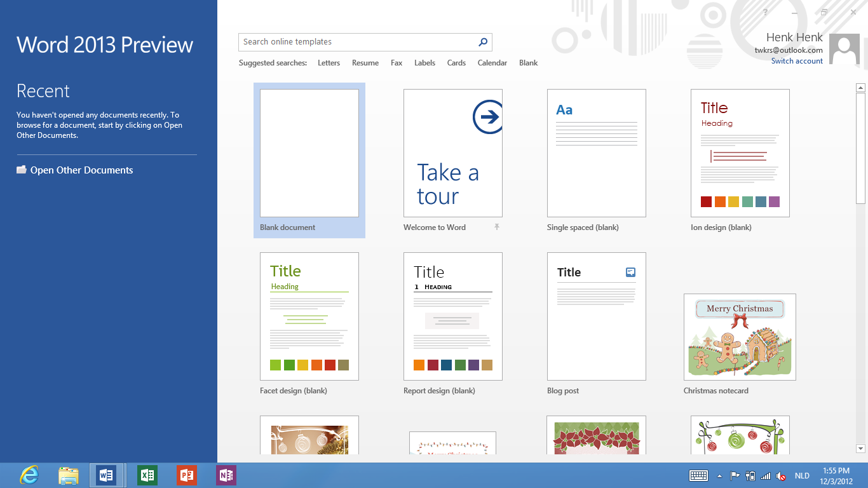868x488 pixels.
Task: Pick the Single spaced (blank) template
Action: click(x=597, y=153)
